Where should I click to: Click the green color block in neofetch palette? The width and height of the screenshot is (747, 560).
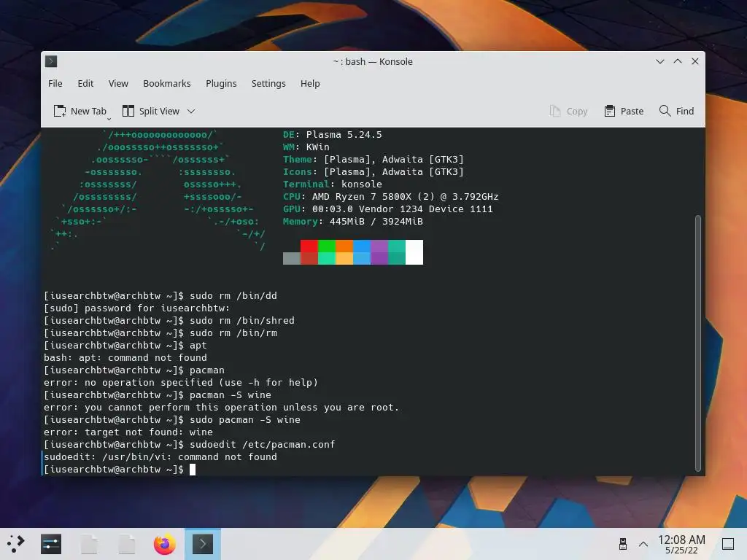[x=327, y=246]
